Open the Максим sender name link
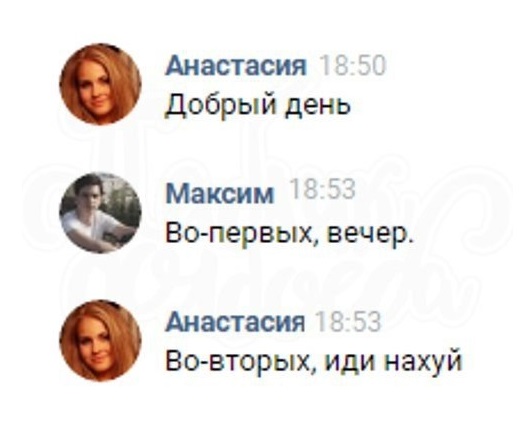The image size is (519, 442). [220, 193]
